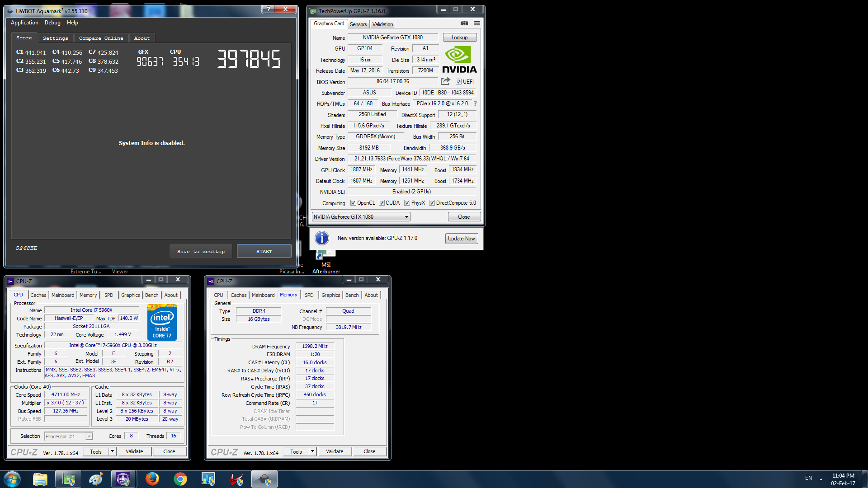The height and width of the screenshot is (488, 868).
Task: Open the Validation tab in GPU-Z
Action: (x=382, y=24)
